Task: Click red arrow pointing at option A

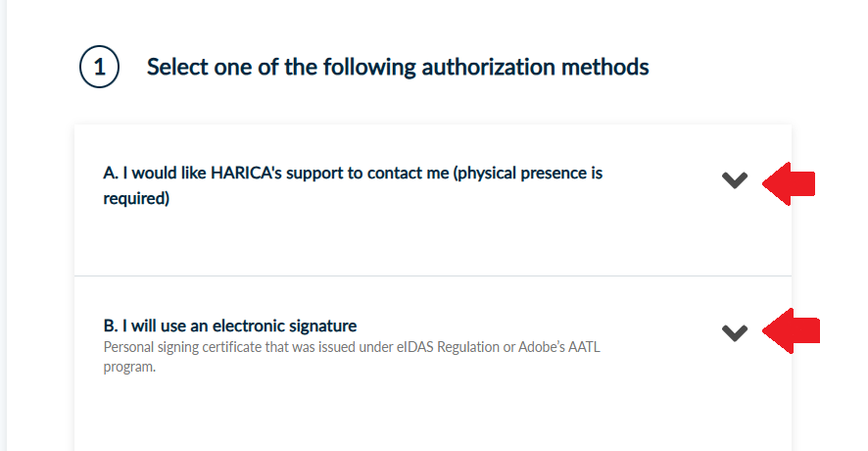Action: [x=790, y=183]
